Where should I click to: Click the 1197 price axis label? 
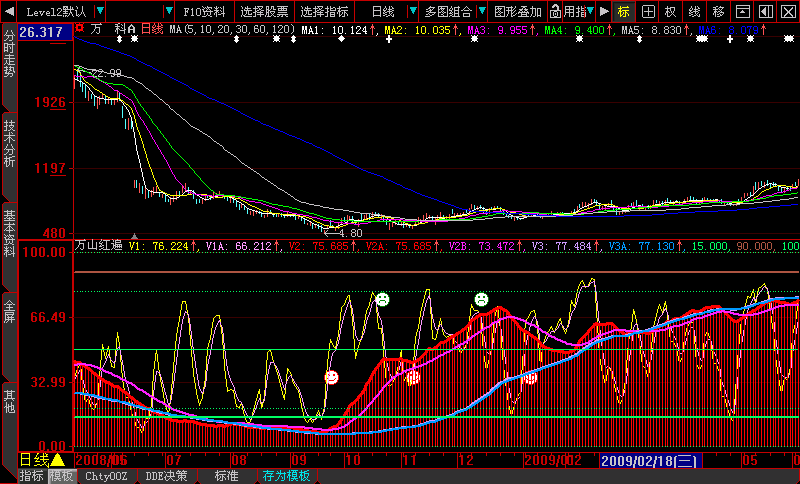(50, 168)
